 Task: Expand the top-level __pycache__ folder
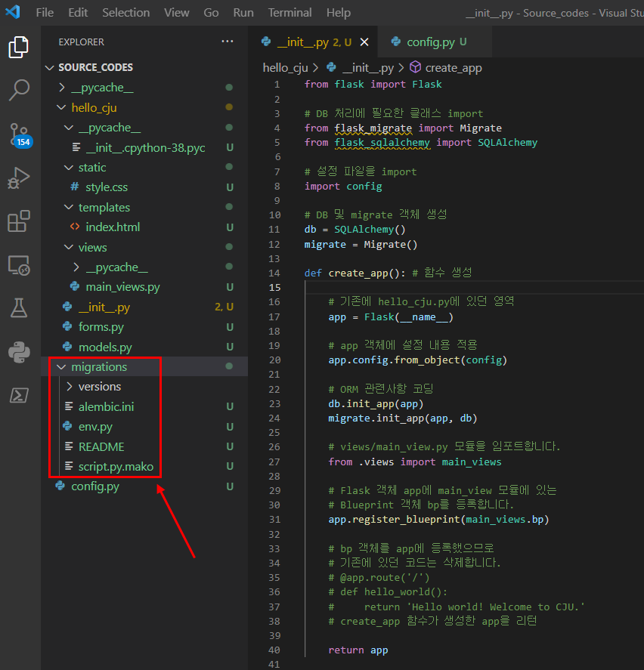pos(61,87)
